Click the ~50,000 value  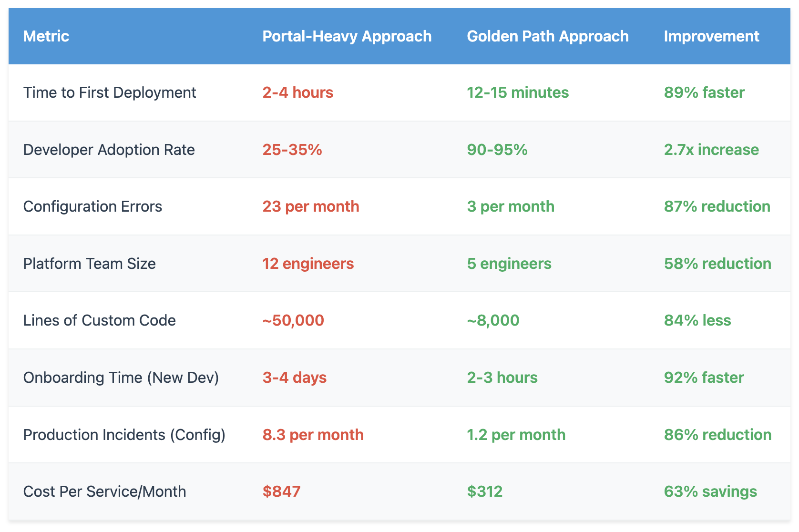pos(293,320)
